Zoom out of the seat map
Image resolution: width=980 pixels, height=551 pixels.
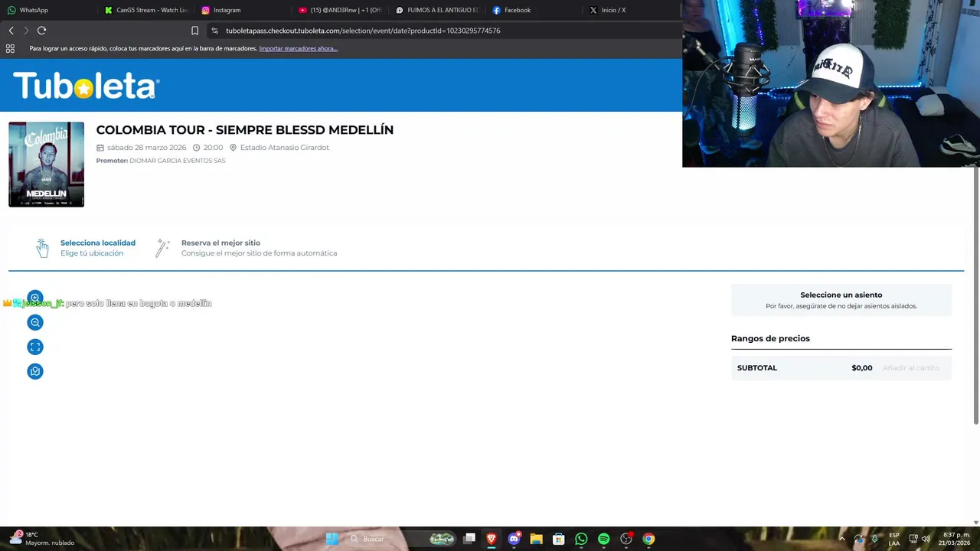[x=35, y=322]
